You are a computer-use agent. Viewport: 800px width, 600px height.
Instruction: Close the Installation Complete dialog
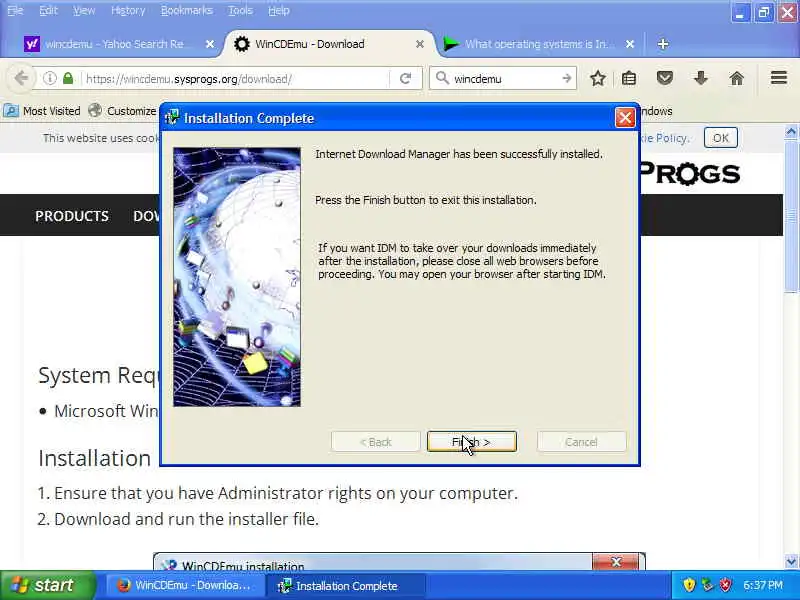click(x=625, y=118)
